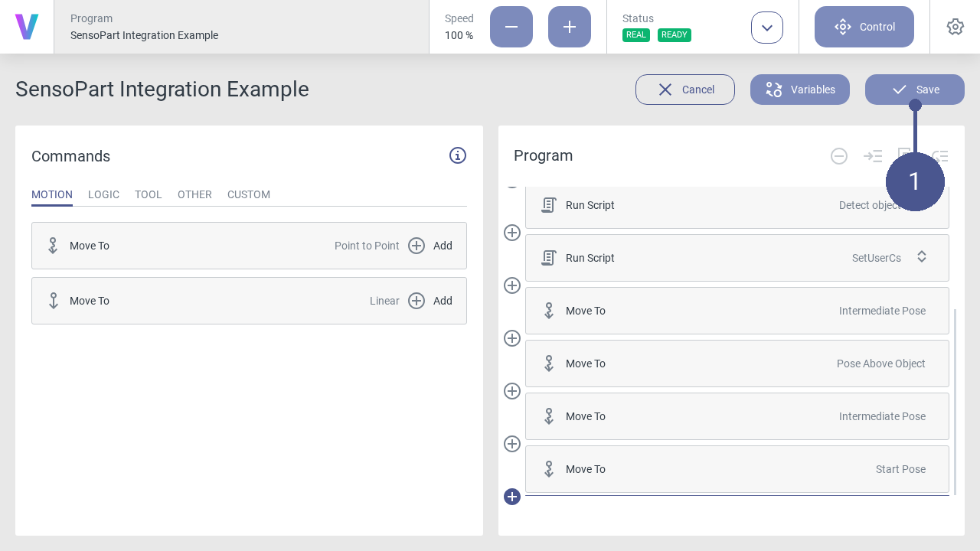The image size is (980, 551).
Task: Open the CUSTOM commands tab
Action: (249, 194)
